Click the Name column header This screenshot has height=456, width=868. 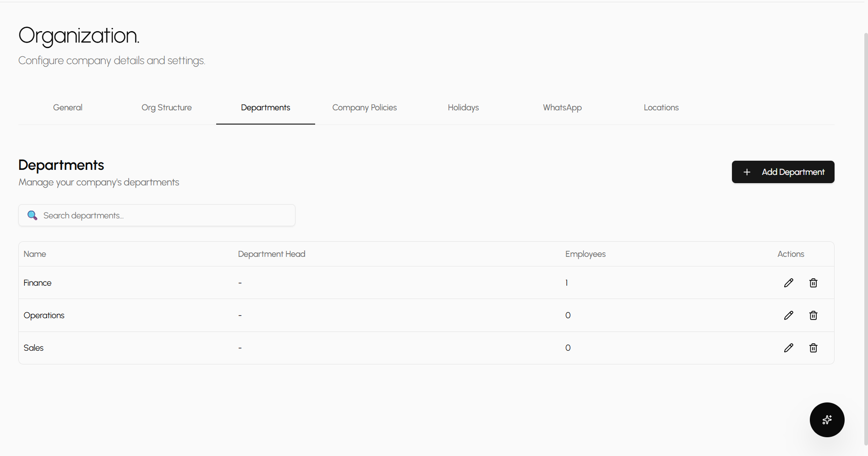(x=35, y=254)
